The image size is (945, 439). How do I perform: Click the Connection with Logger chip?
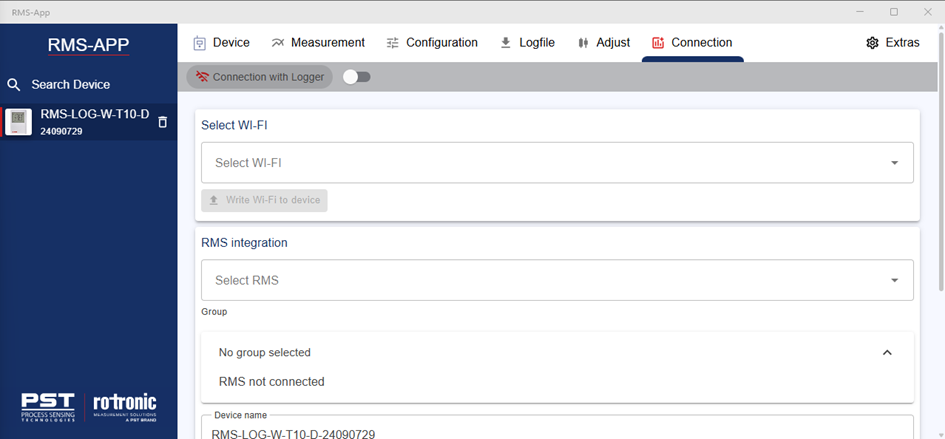259,77
